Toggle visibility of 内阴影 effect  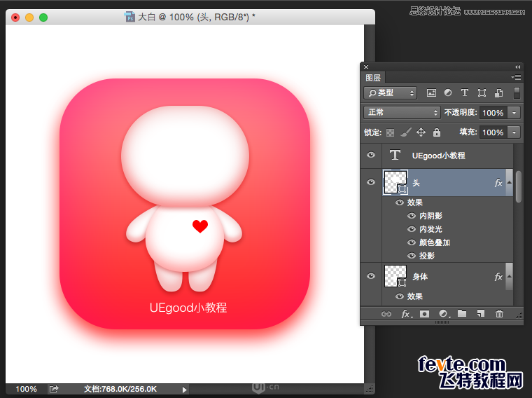[x=412, y=217]
